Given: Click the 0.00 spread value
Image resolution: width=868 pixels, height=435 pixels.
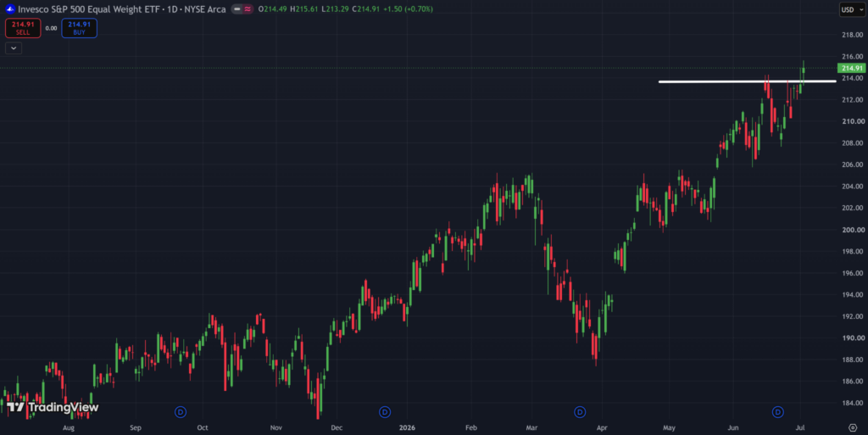Looking at the screenshot, I should click(51, 28).
